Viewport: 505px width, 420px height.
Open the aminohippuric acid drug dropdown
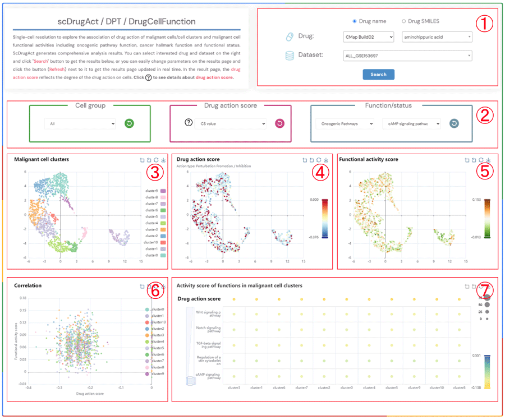pos(437,37)
